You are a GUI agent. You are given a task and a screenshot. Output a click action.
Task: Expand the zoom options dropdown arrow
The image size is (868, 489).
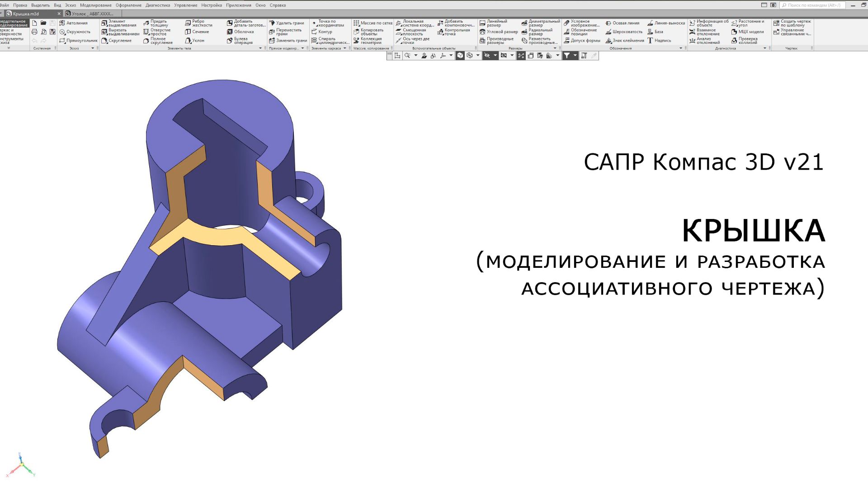pyautogui.click(x=416, y=56)
